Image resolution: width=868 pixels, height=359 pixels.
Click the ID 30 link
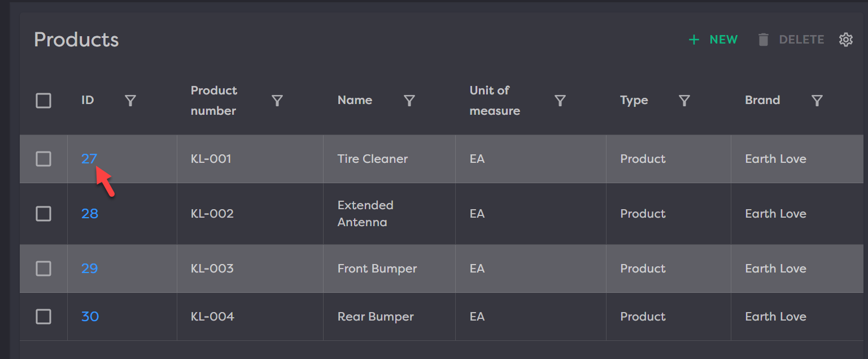[90, 317]
